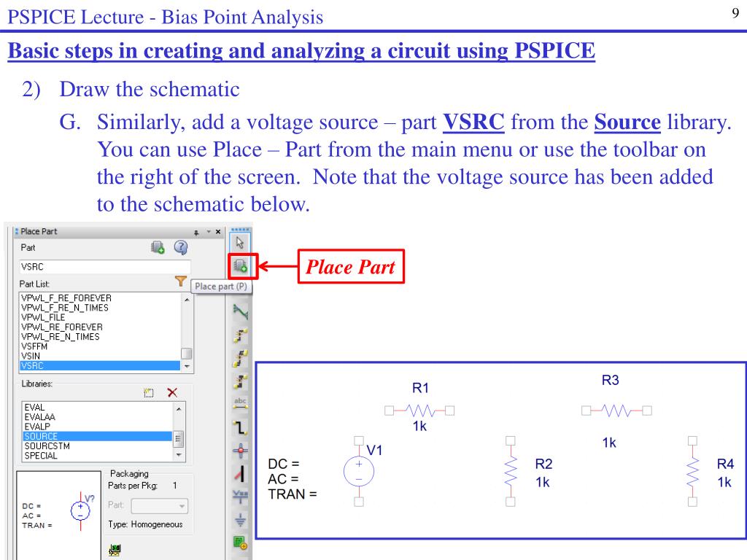
Task: Select the Place hierarchical block tool
Action: point(241,542)
